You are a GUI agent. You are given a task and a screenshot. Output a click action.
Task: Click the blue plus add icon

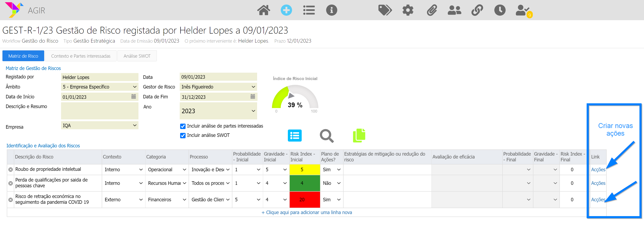[286, 10]
